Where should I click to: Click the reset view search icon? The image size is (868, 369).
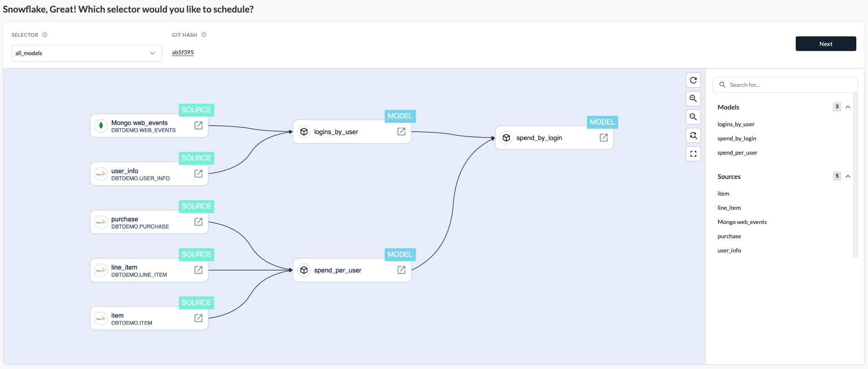[x=693, y=135]
